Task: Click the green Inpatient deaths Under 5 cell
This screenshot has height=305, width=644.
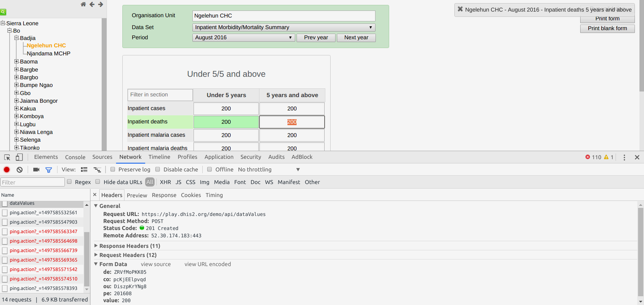Action: (226, 122)
